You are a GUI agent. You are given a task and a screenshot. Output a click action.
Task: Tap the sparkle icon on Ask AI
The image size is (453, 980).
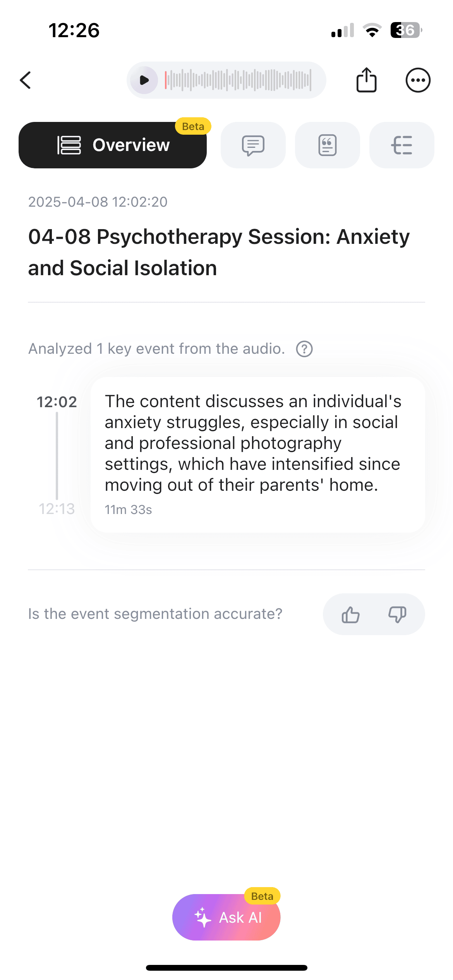pos(202,917)
